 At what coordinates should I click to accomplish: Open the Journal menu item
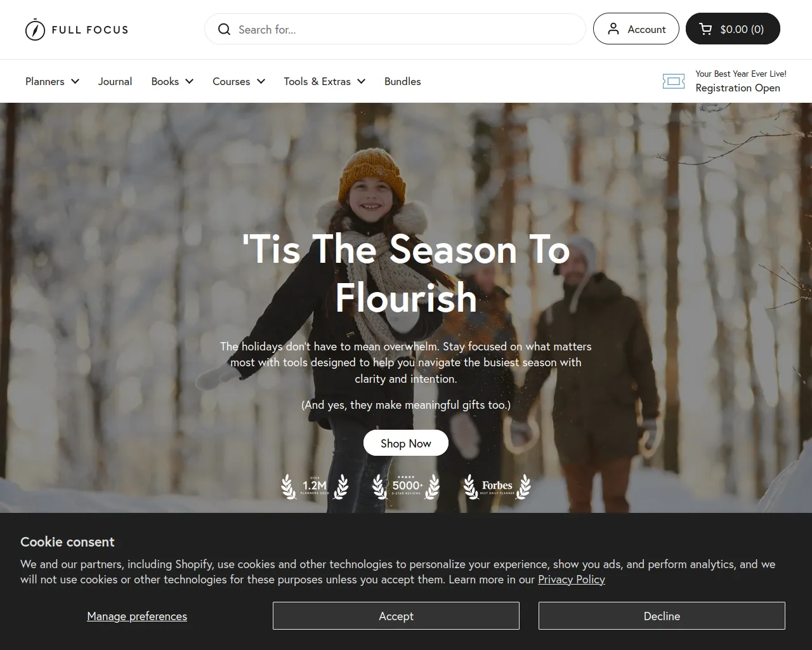[x=115, y=81]
